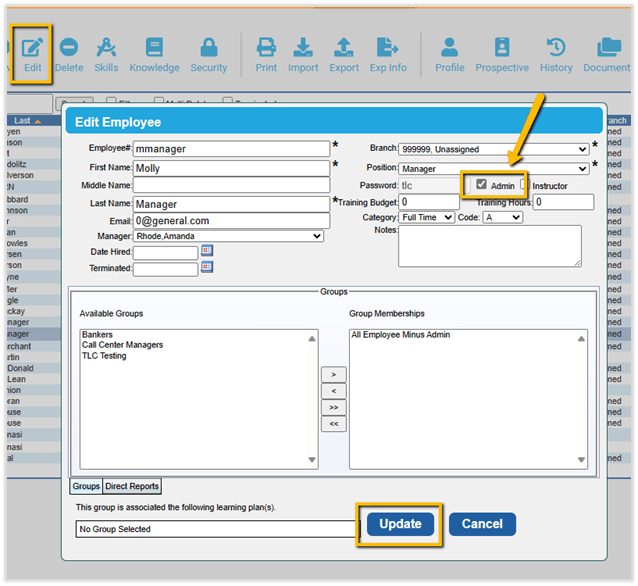Add selected group with > button
This screenshot has height=586, width=638.
point(334,374)
